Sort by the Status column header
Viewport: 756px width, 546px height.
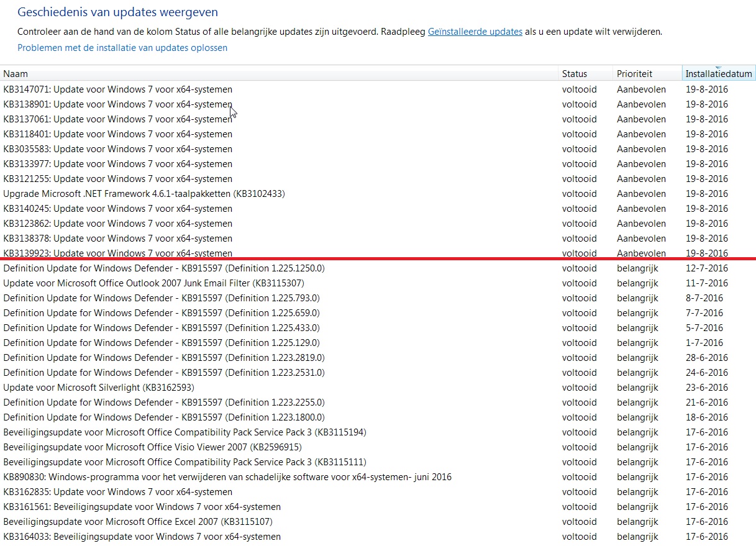(x=585, y=73)
